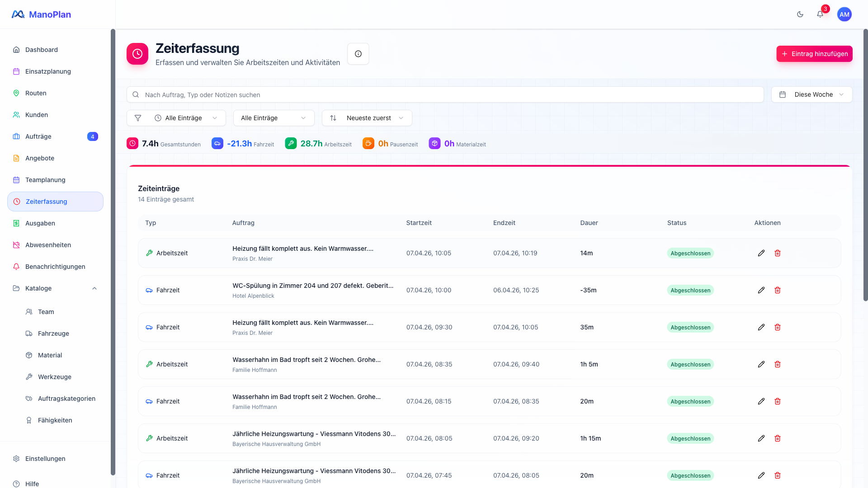Screen dimensions: 868x488
Task: Collapse the Kataloge section
Action: 94,288
